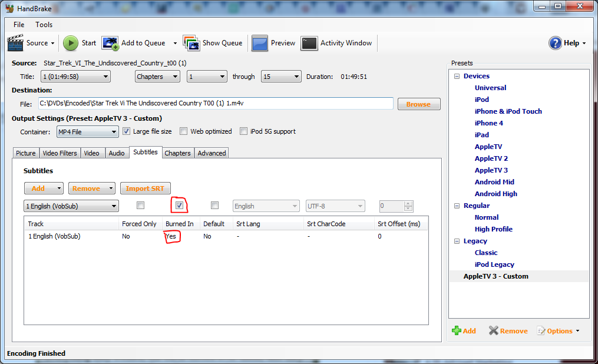Image resolution: width=598 pixels, height=364 pixels.
Task: Click the Browse button
Action: coord(419,104)
